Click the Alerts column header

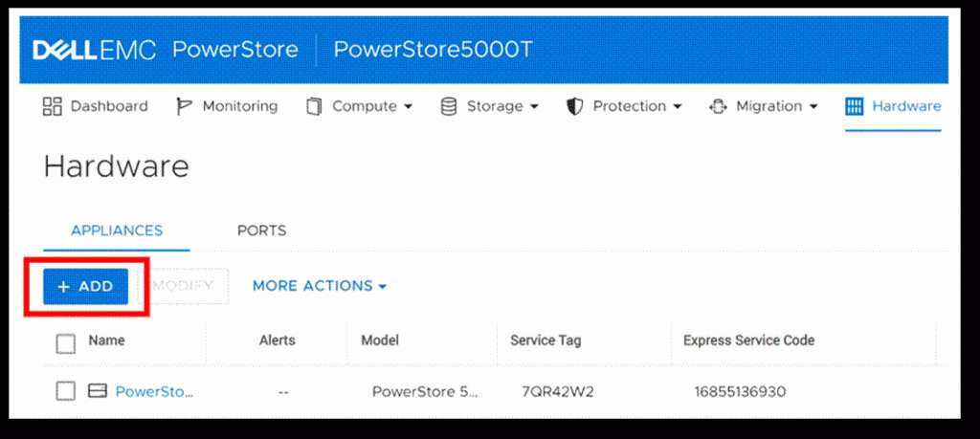point(277,340)
